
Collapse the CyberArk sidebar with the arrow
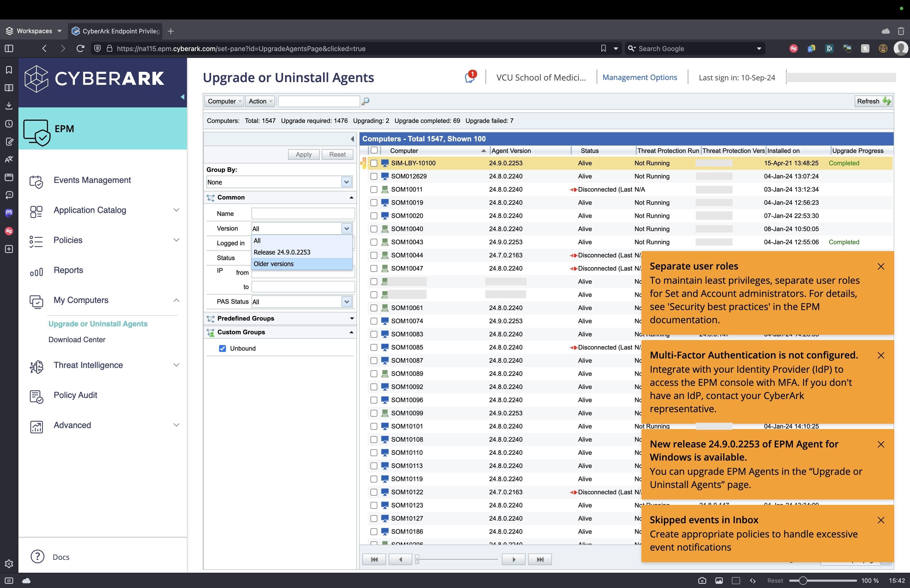point(182,97)
